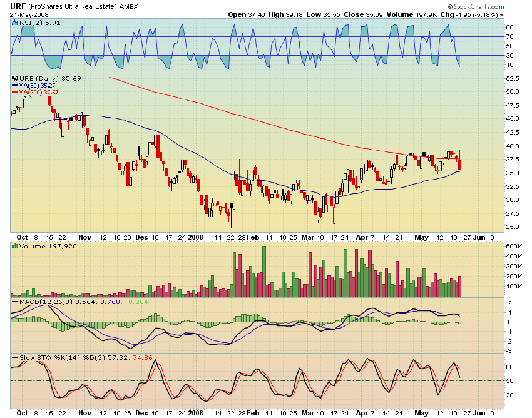The image size is (532, 418).
Task: Click the 300K volume axis label
Action: click(x=514, y=267)
